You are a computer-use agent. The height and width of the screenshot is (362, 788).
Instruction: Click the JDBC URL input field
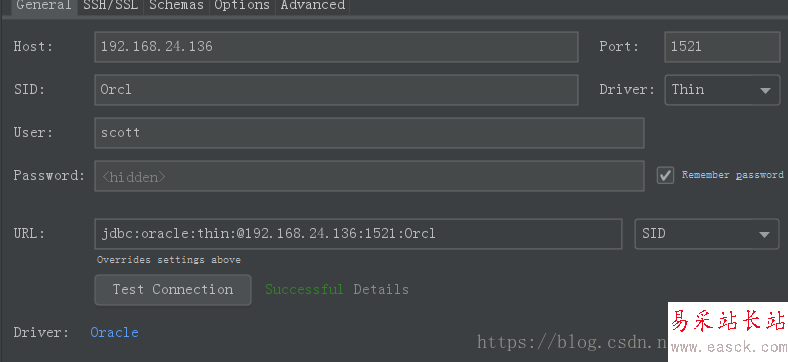(358, 234)
